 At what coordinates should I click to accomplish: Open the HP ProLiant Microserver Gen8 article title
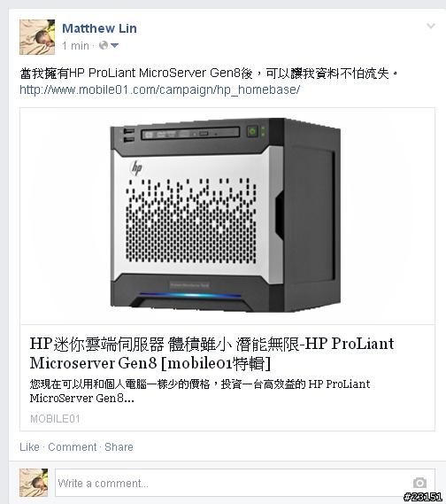pos(211,353)
